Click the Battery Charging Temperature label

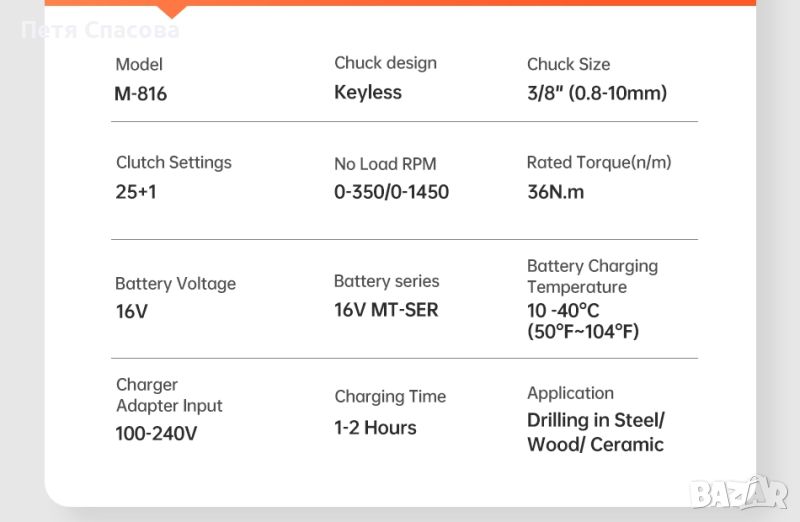(592, 276)
